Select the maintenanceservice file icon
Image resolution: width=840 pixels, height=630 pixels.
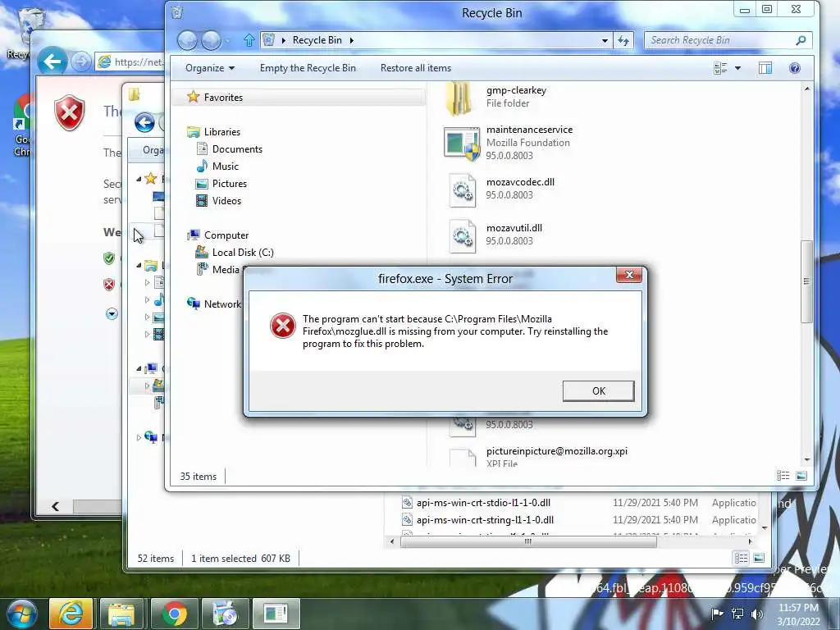pos(462,144)
